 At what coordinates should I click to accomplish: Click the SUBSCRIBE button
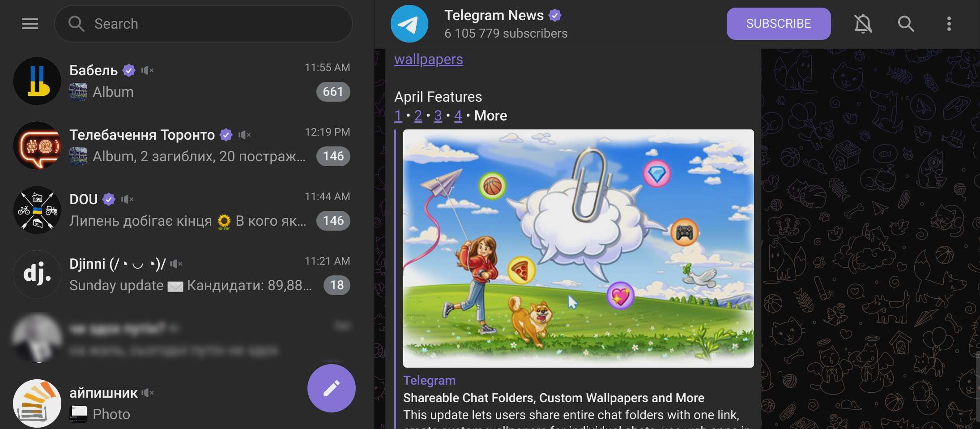click(x=779, y=24)
